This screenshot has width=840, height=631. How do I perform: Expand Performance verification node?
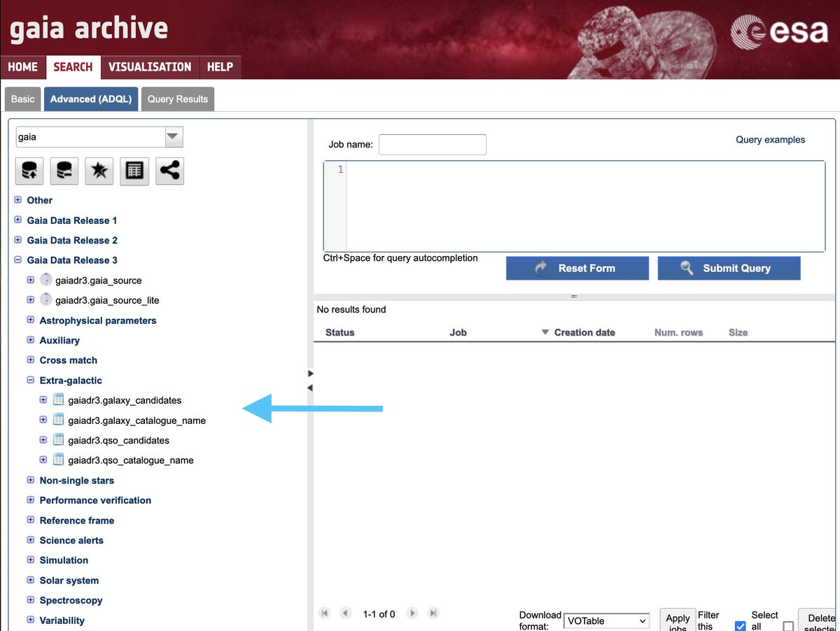31,500
